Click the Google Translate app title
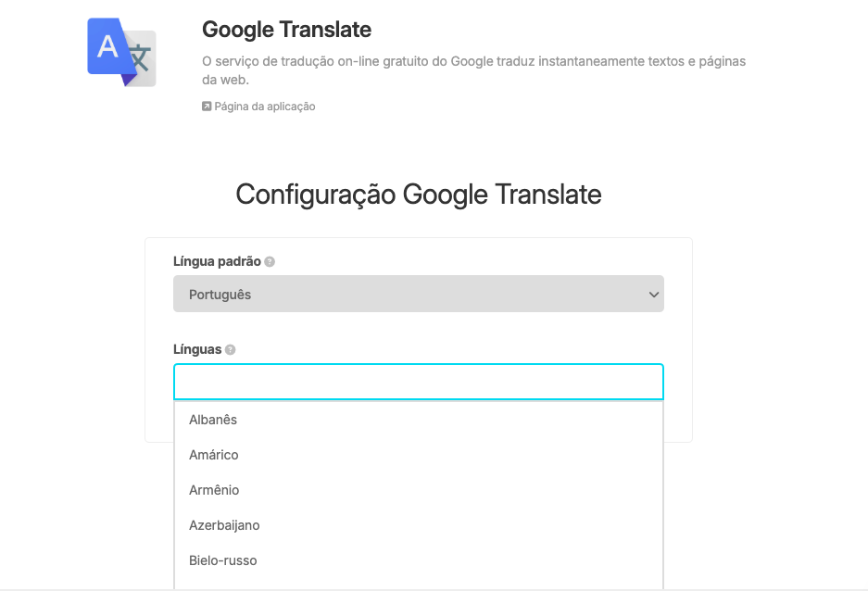 (x=286, y=30)
